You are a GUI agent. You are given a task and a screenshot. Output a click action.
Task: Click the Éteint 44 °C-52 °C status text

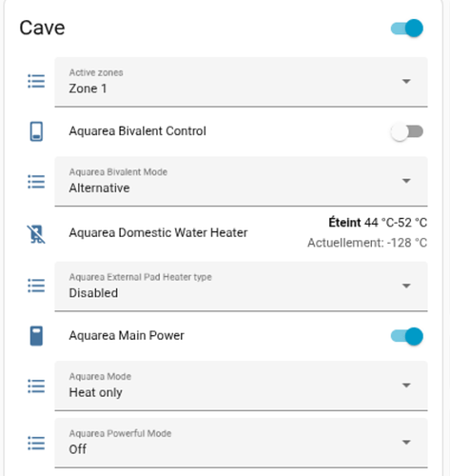click(x=378, y=223)
